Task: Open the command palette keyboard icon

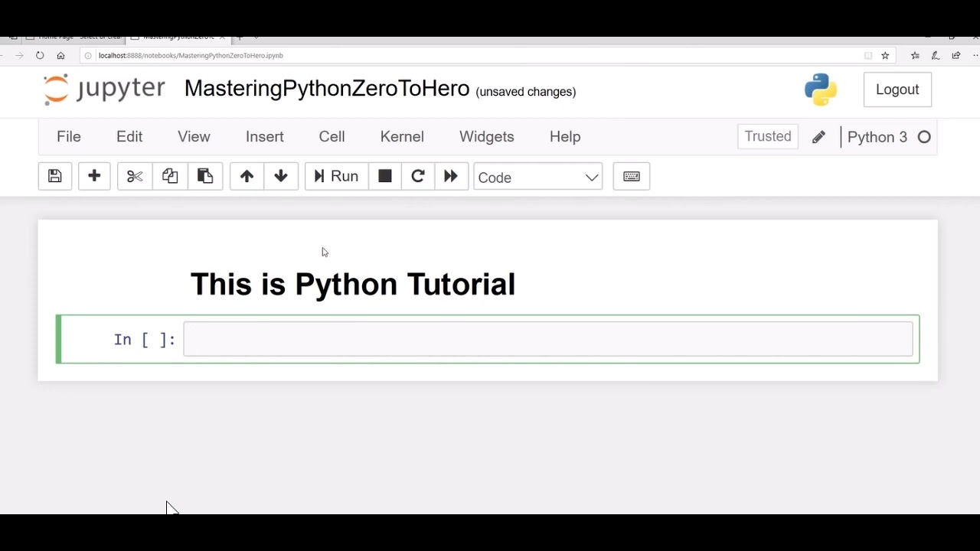Action: (632, 177)
